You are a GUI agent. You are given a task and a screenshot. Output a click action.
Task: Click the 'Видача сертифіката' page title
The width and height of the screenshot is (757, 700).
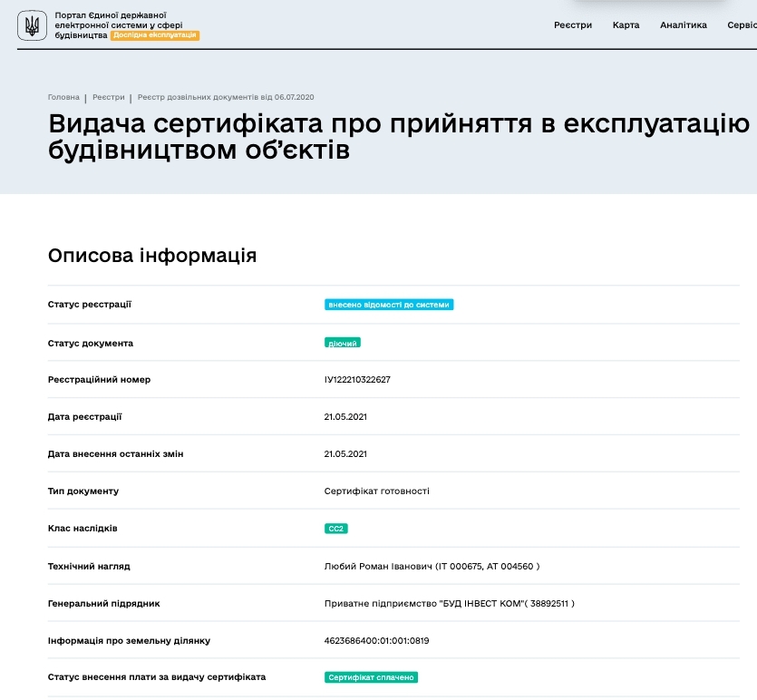click(x=399, y=137)
